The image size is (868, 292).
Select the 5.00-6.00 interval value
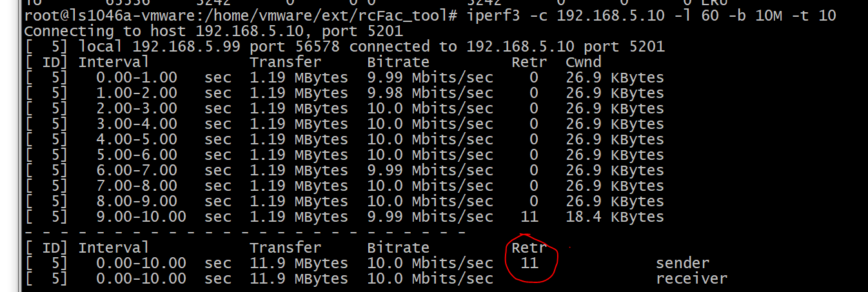pyautogui.click(x=137, y=155)
